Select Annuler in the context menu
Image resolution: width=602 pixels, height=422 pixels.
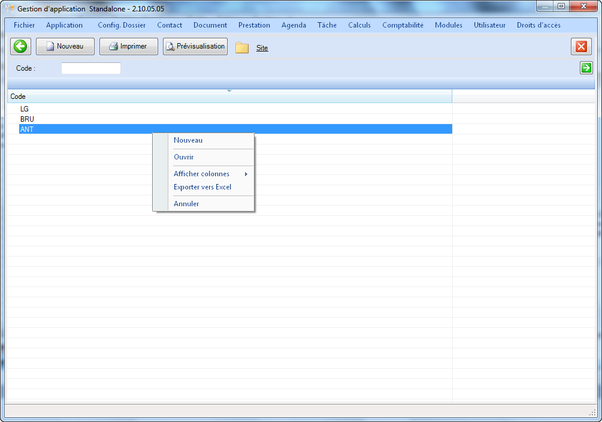point(186,204)
